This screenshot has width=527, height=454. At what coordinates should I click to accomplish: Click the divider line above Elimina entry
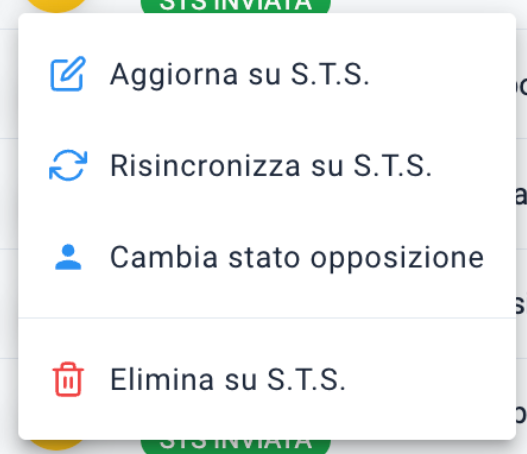coord(267,318)
